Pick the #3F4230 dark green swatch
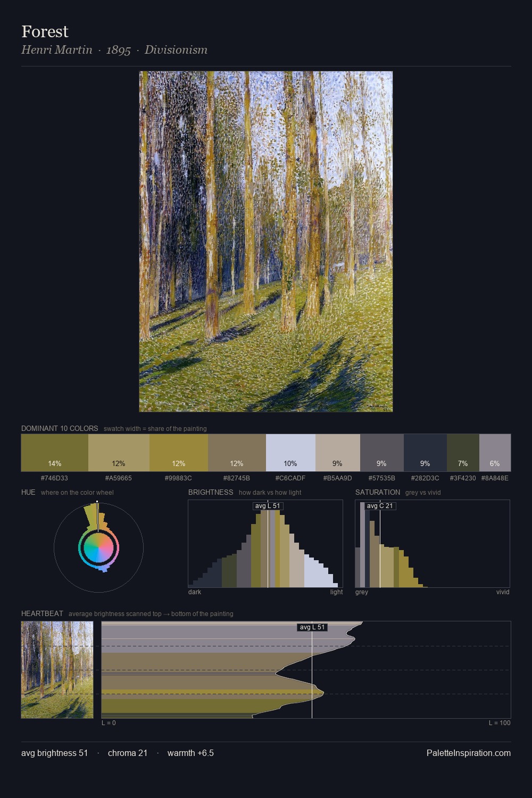 [x=463, y=453]
